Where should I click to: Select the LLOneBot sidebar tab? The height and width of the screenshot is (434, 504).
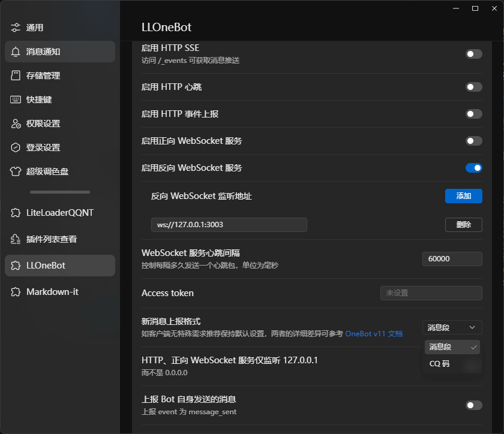60,266
